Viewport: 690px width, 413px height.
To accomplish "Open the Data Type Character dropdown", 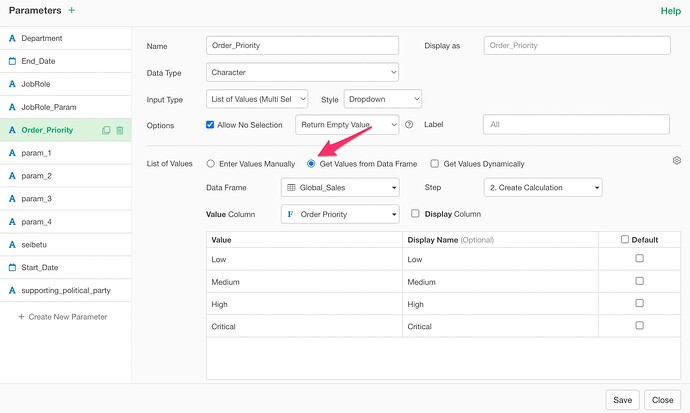I will [302, 72].
